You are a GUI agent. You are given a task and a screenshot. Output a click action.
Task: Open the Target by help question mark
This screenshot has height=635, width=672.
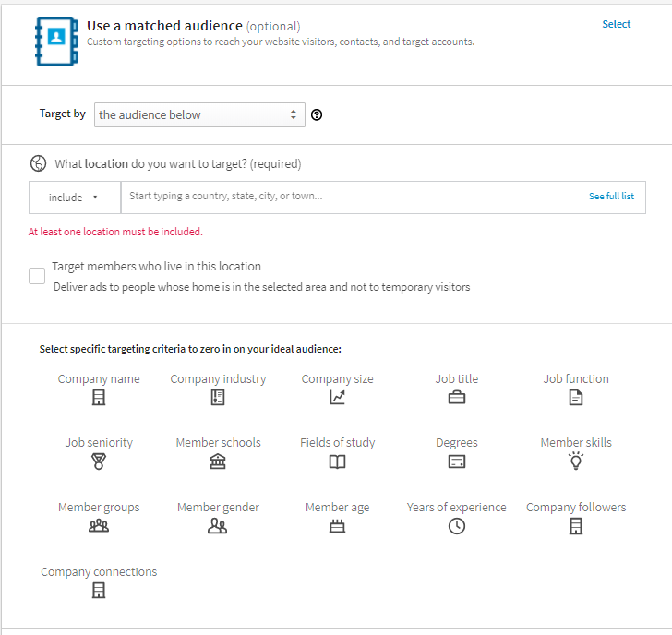click(x=317, y=114)
